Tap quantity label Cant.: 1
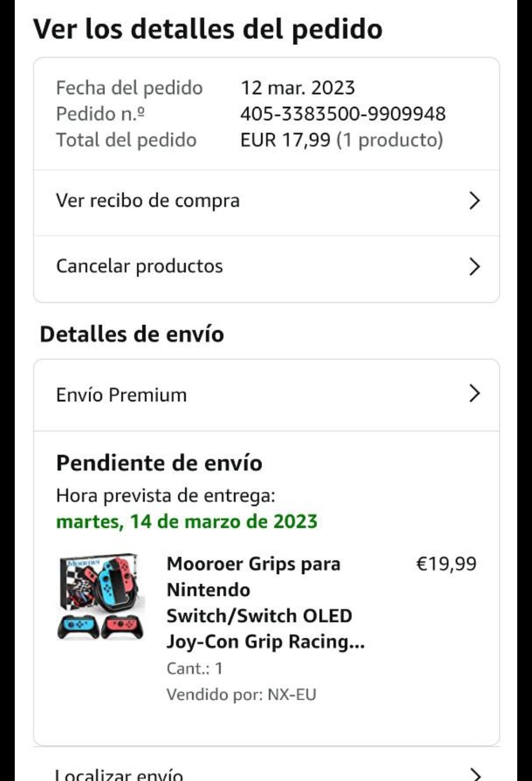This screenshot has width=532, height=781. coord(195,668)
